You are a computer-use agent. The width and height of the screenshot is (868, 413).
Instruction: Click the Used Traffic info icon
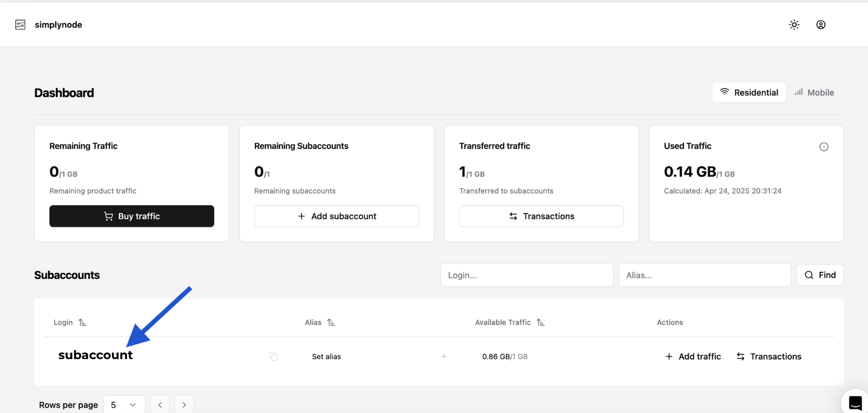(824, 147)
